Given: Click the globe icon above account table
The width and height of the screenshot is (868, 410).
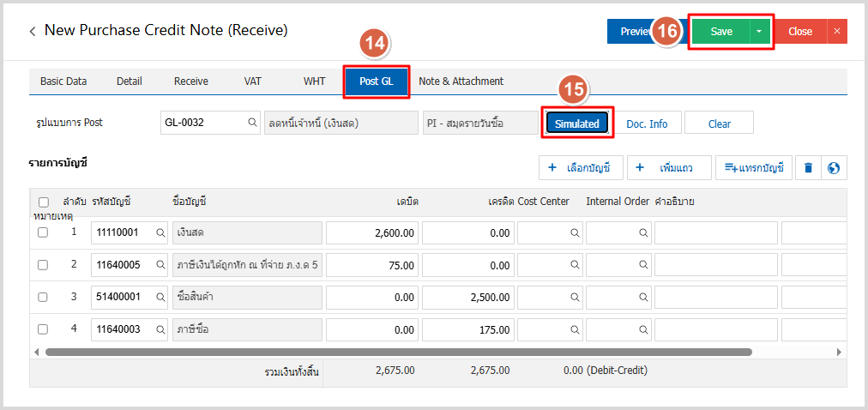Looking at the screenshot, I should (834, 168).
